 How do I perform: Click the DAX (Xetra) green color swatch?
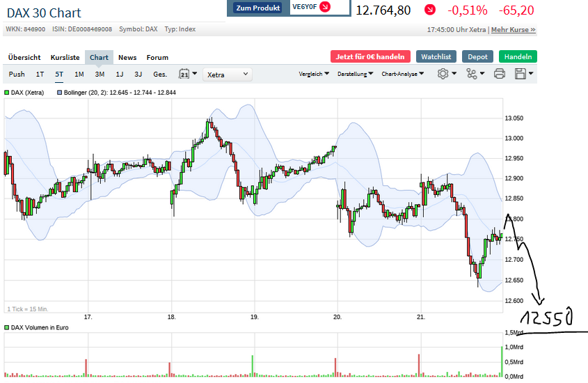pos(7,92)
